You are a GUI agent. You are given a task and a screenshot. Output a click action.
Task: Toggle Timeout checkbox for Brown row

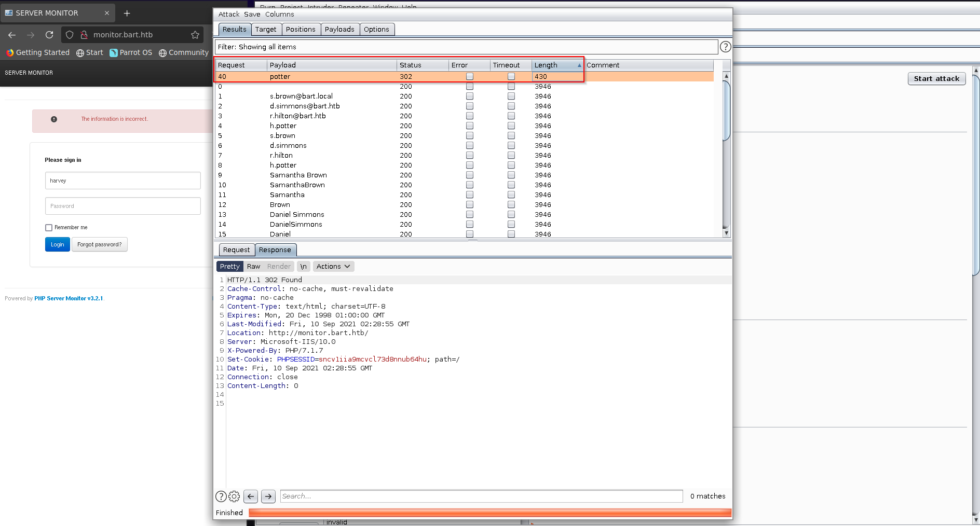(511, 204)
